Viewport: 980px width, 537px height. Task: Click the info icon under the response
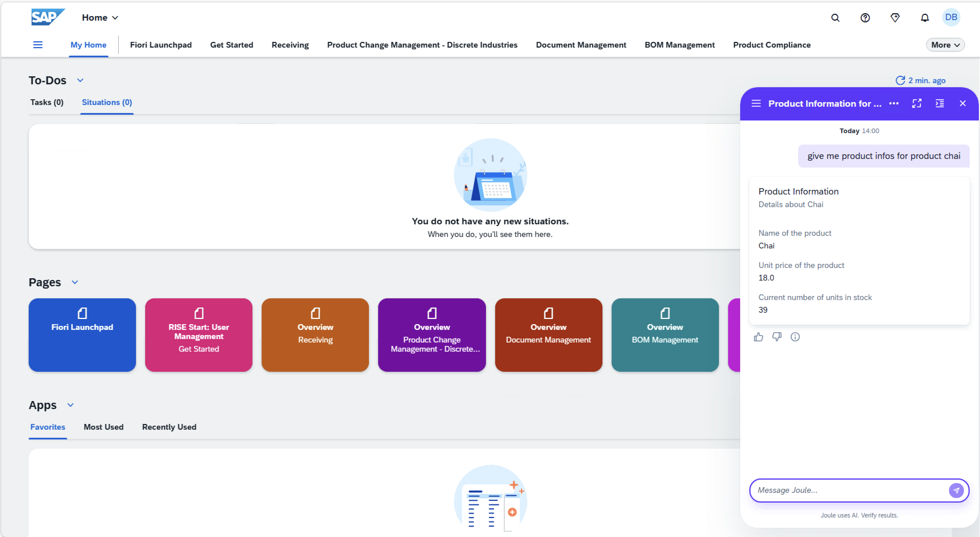[x=795, y=337]
